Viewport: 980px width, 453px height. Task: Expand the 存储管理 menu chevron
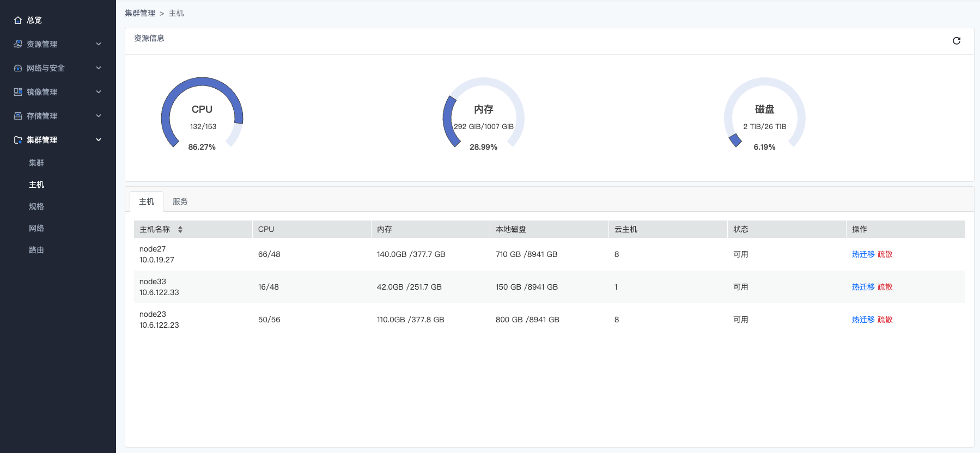[99, 116]
